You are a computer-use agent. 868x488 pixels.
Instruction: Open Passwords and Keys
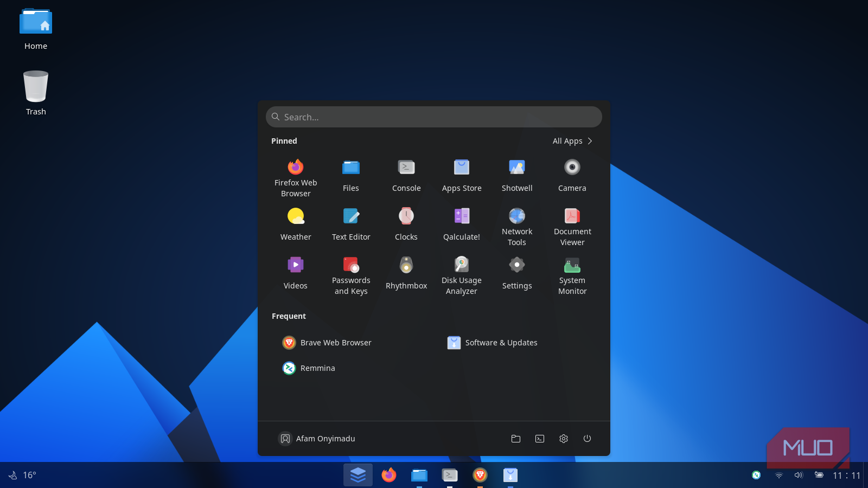click(351, 275)
